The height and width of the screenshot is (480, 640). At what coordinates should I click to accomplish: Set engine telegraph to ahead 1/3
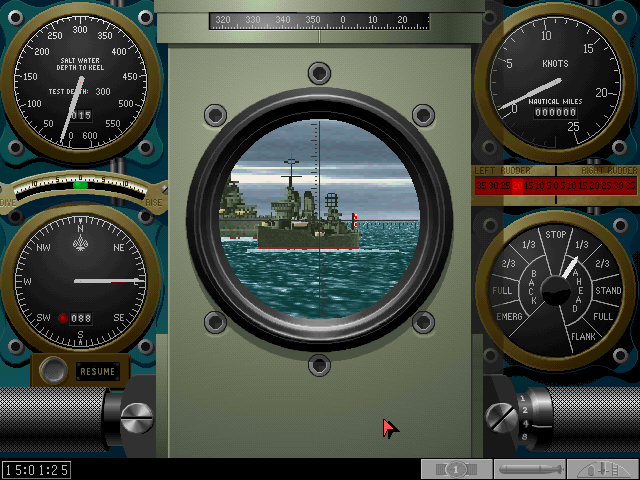(x=582, y=244)
